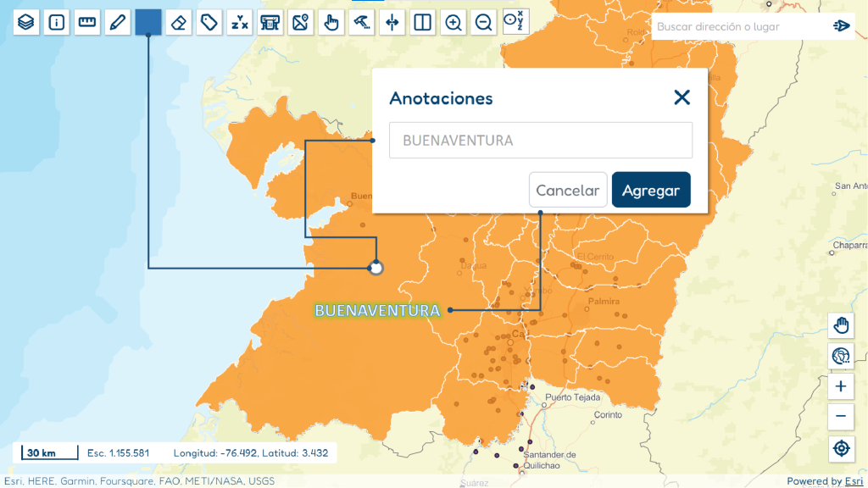The height and width of the screenshot is (488, 868).
Task: Cancel the annotation with Cancelar
Action: pyautogui.click(x=568, y=190)
